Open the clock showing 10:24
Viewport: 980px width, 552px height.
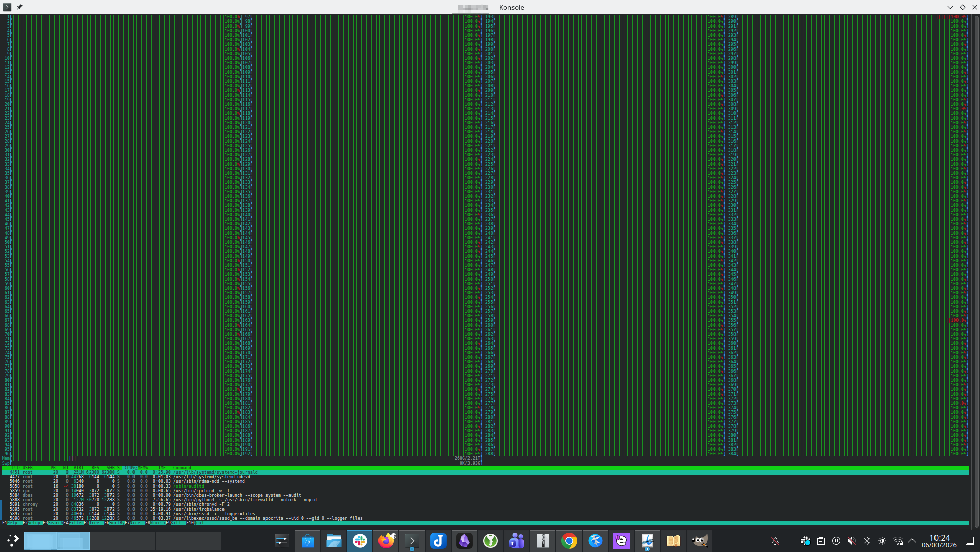pyautogui.click(x=940, y=541)
